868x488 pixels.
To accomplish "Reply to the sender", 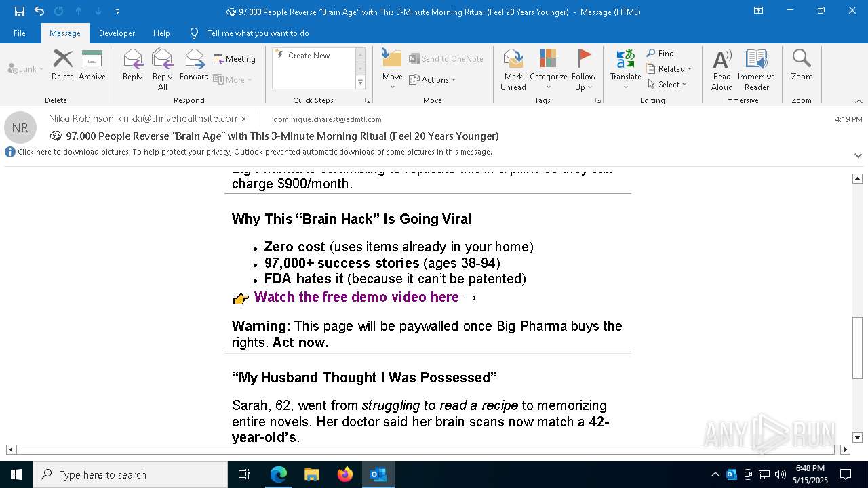I will point(133,65).
